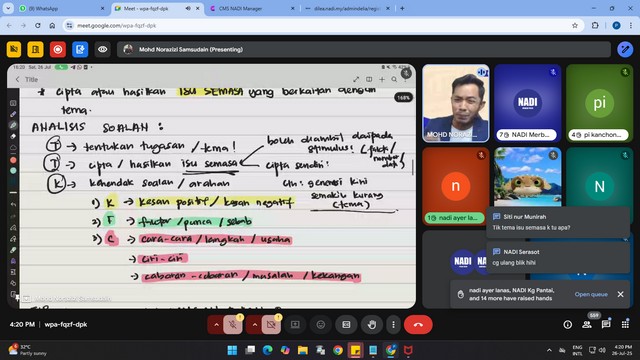Click the Mohd Norazizi video thumbnail
This screenshot has height=360, width=640.
tap(456, 104)
